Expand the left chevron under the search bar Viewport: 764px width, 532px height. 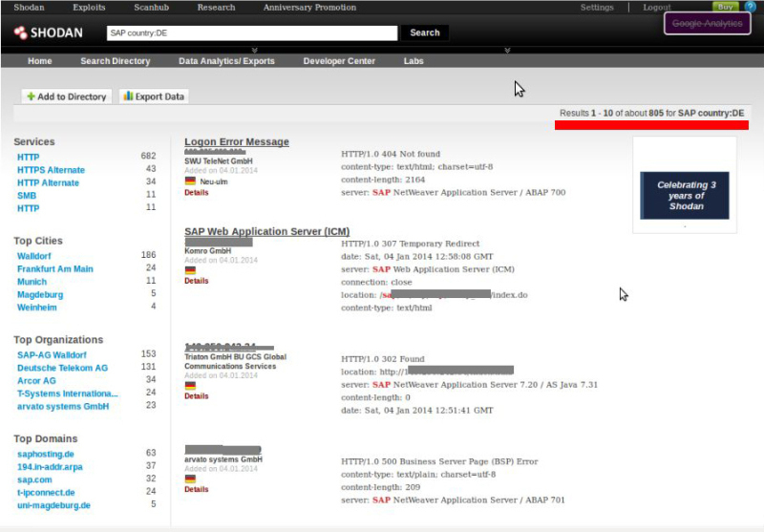pyautogui.click(x=254, y=51)
